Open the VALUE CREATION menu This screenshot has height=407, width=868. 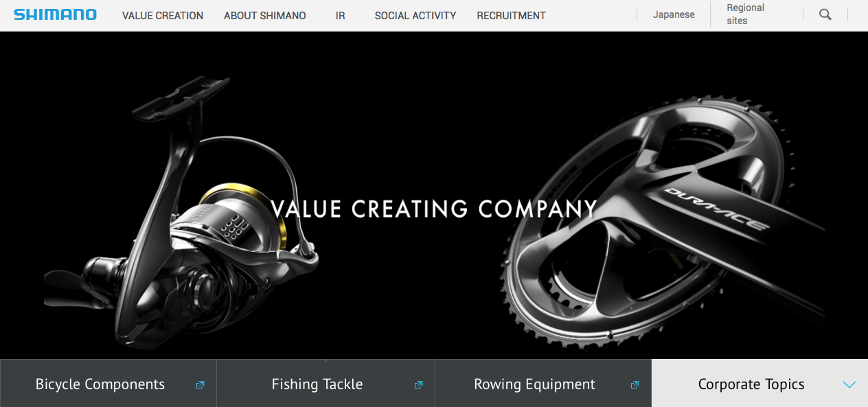pos(163,15)
